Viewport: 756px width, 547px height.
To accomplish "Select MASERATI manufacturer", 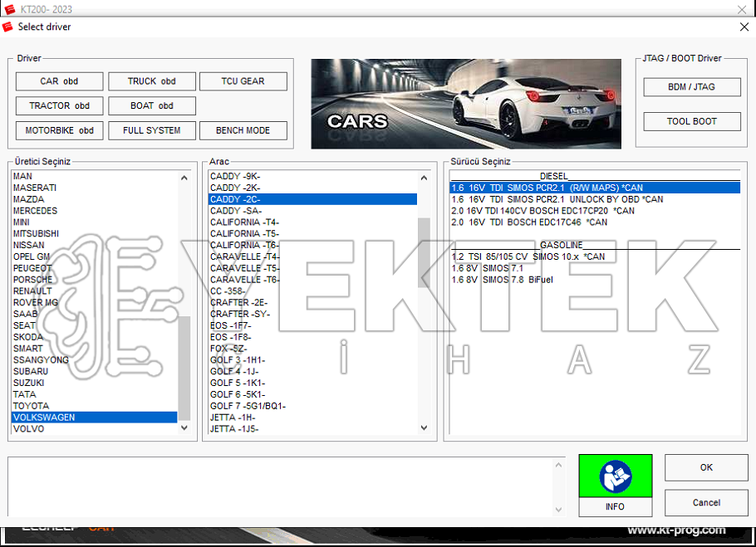I will click(94, 188).
